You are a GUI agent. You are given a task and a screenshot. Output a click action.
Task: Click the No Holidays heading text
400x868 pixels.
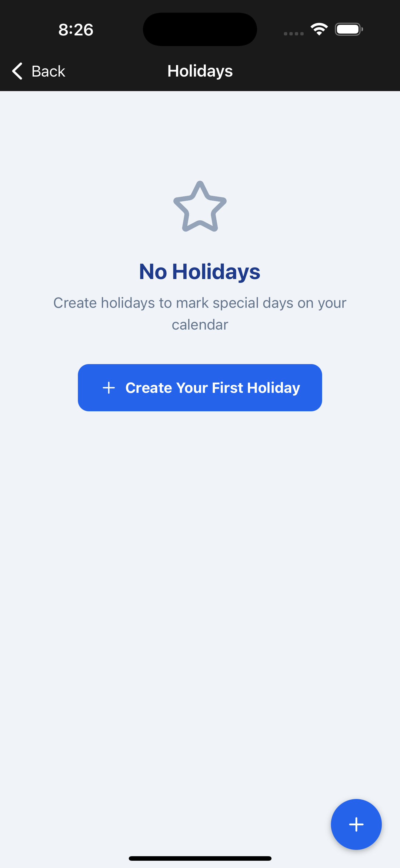pos(200,271)
